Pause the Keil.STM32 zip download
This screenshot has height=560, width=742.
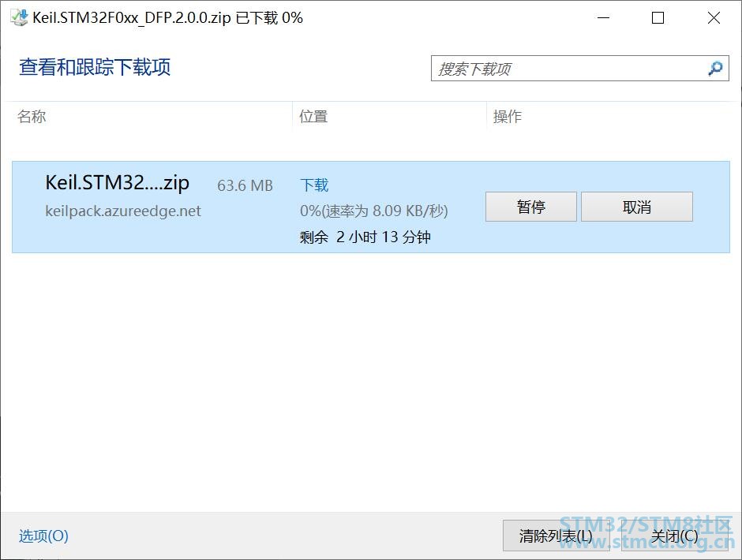(x=531, y=207)
